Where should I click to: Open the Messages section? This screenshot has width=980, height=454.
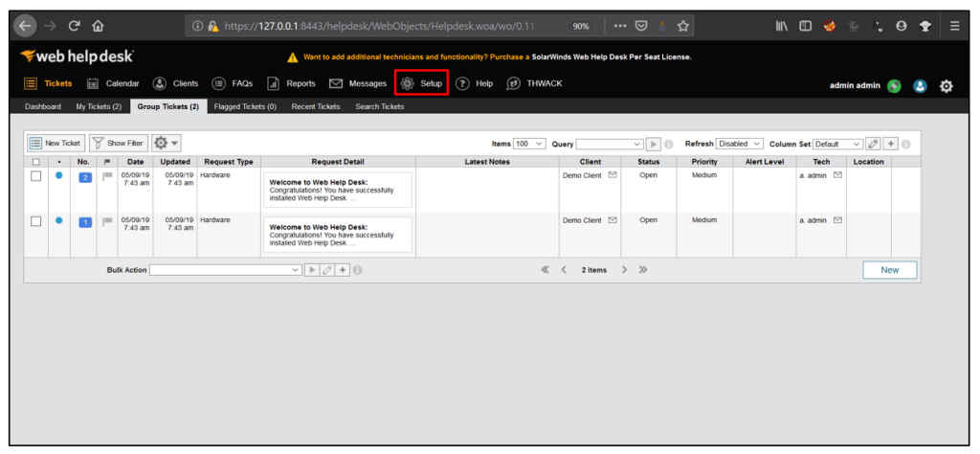tap(358, 83)
